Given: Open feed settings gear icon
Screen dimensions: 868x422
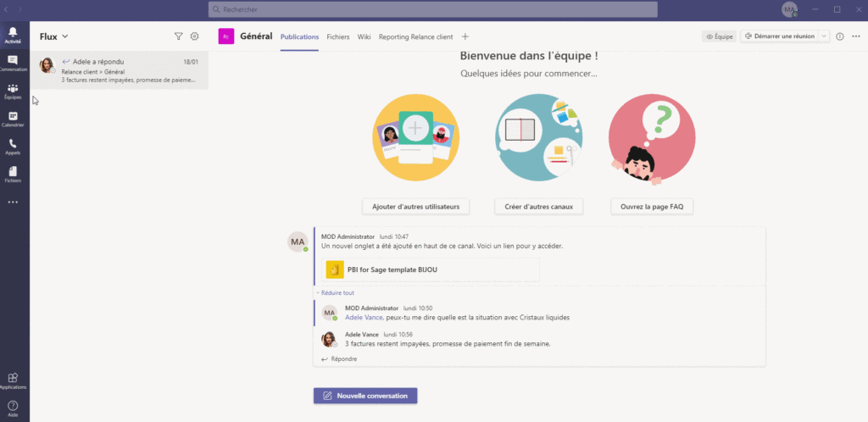Looking at the screenshot, I should point(194,36).
